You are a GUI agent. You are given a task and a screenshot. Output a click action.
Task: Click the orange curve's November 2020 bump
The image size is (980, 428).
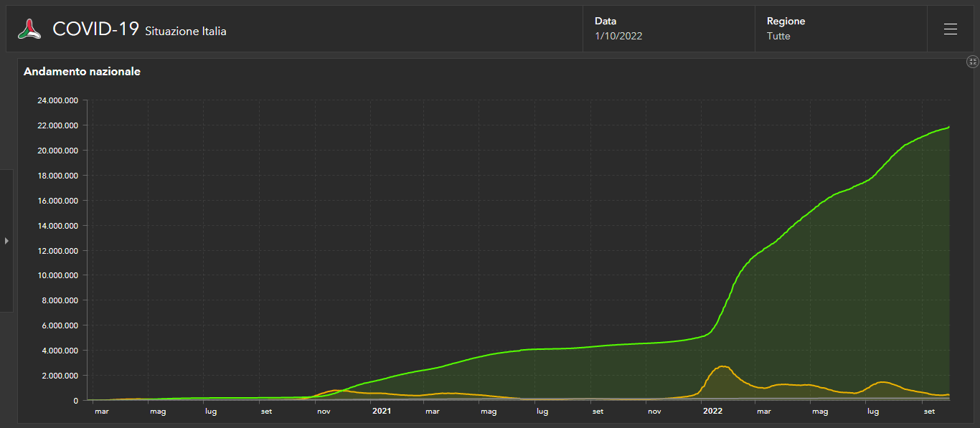click(x=336, y=391)
